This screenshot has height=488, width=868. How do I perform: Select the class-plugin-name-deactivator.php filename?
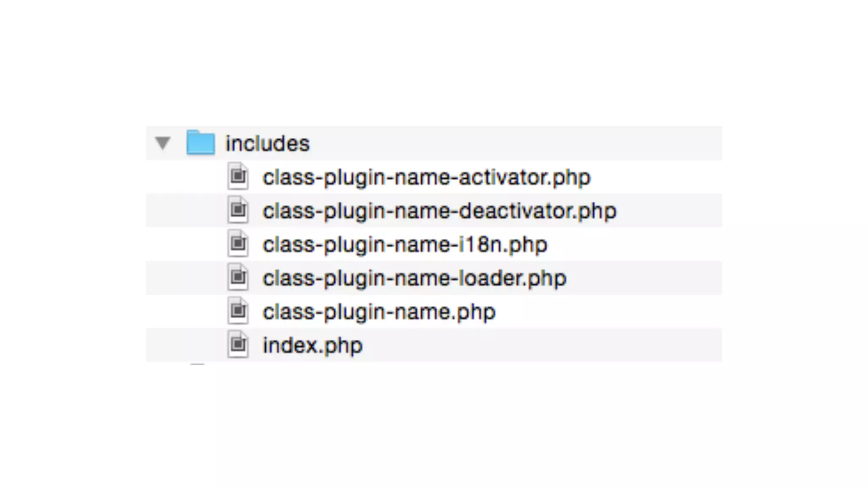pos(440,211)
